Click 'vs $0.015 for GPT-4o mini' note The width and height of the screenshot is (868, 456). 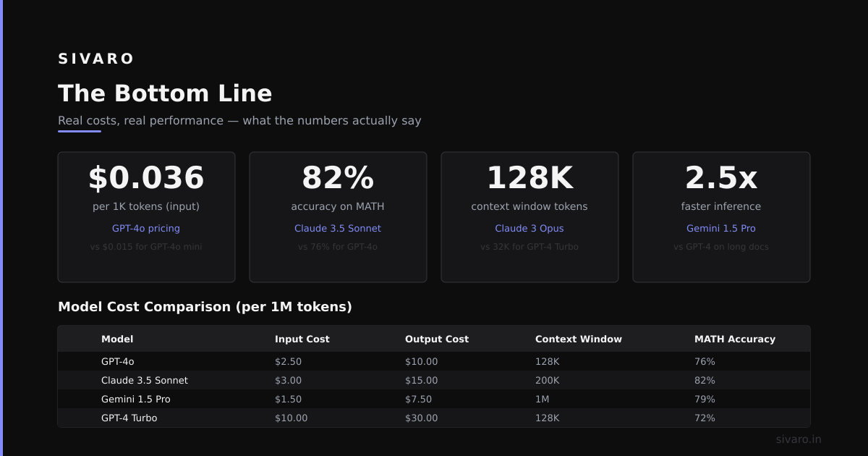(x=146, y=247)
